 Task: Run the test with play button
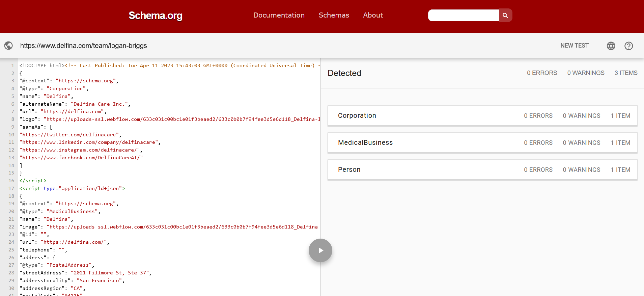[320, 250]
